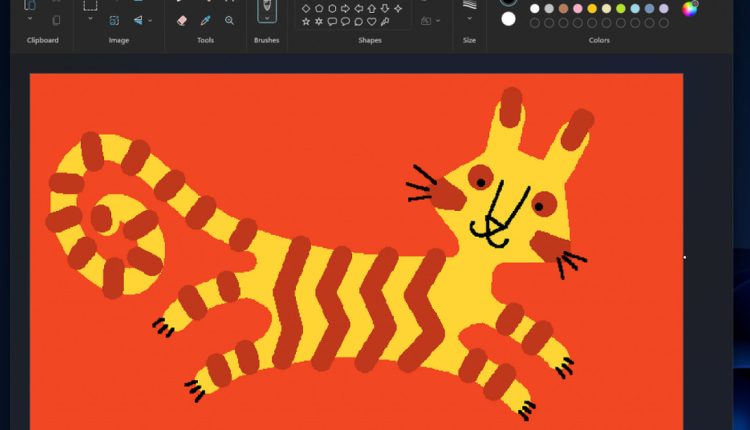Select the Color picker eyedropper tool

[206, 20]
